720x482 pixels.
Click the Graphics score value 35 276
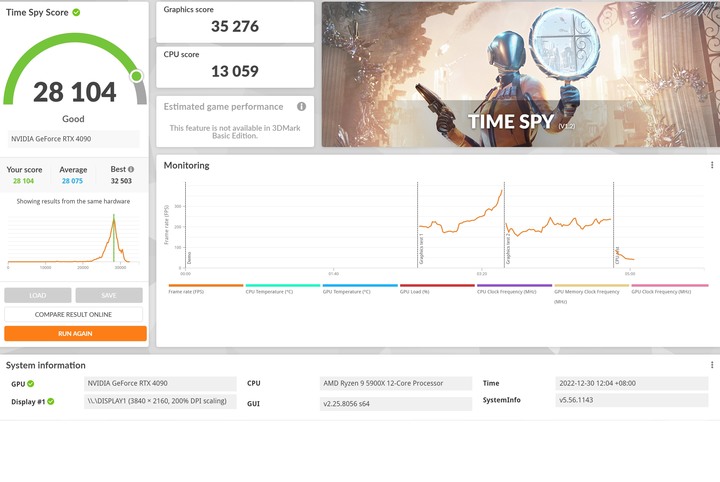235,27
